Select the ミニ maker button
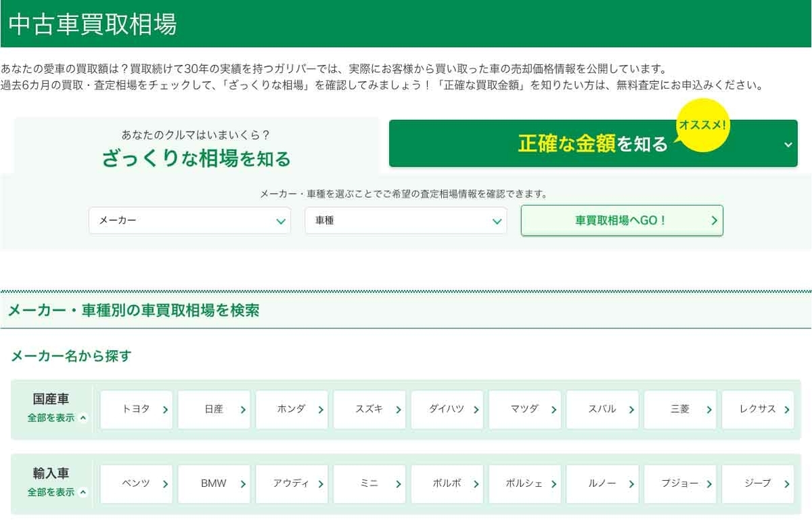812x520 pixels. tap(369, 484)
